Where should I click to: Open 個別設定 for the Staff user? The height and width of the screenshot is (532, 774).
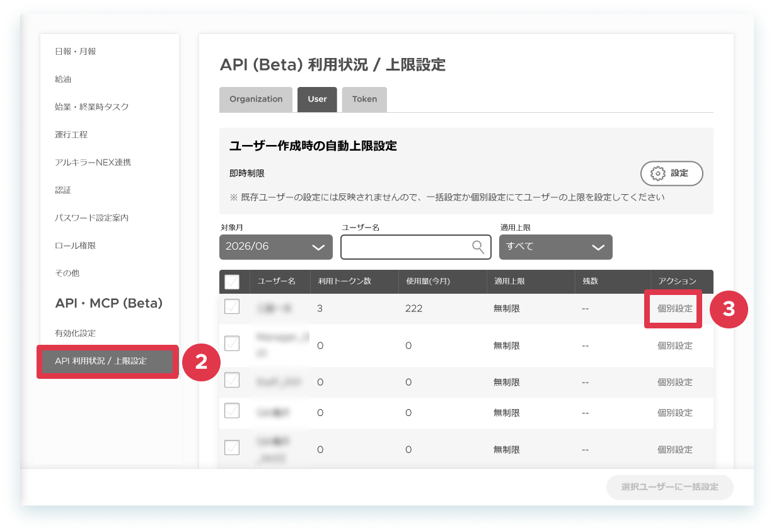coord(675,382)
